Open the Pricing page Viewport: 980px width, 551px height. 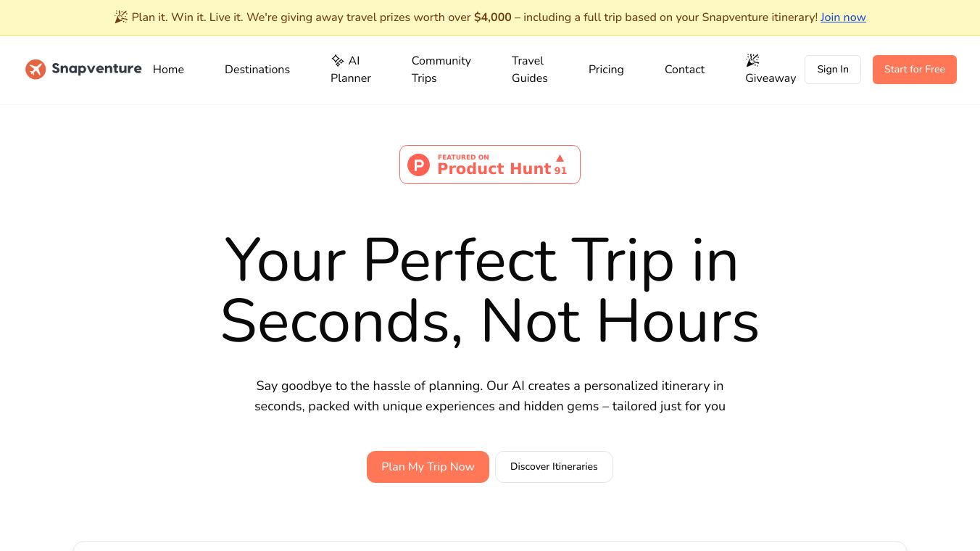(606, 70)
